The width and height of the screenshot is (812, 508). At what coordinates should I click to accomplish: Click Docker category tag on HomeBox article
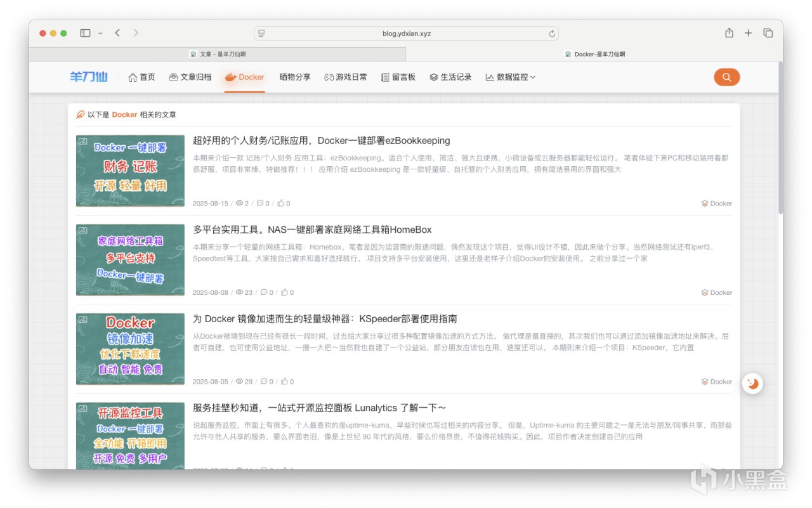pyautogui.click(x=716, y=292)
